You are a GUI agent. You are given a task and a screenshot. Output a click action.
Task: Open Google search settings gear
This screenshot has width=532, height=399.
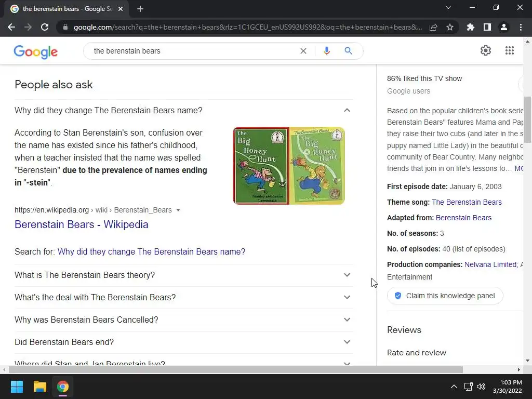point(486,50)
